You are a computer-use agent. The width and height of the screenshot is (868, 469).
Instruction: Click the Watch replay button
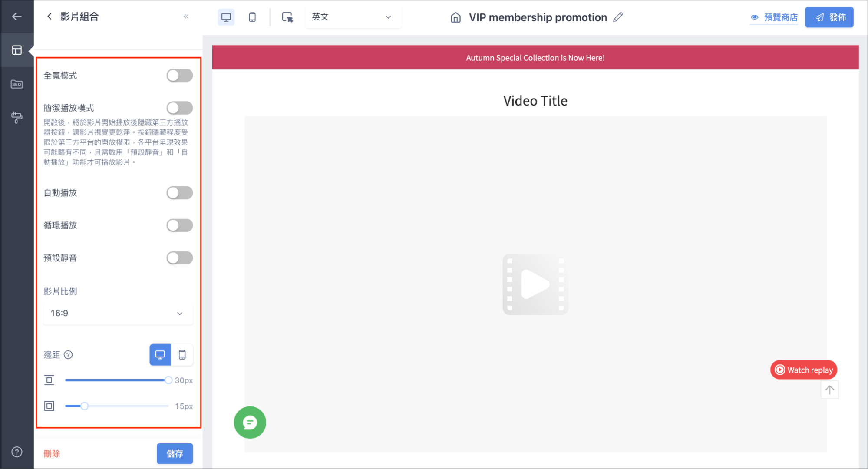pyautogui.click(x=803, y=370)
